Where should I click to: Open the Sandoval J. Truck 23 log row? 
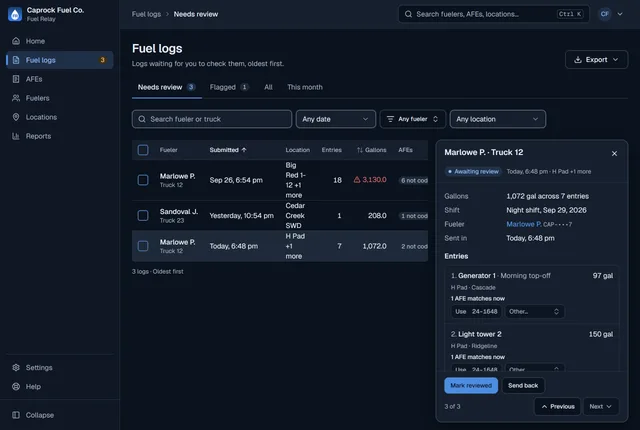[280, 215]
